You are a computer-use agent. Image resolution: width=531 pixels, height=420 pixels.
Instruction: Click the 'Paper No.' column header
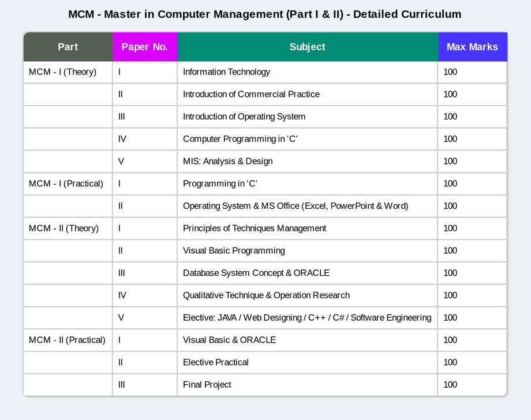point(145,47)
